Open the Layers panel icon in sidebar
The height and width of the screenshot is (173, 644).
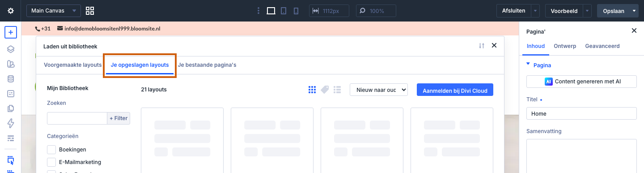pyautogui.click(x=11, y=49)
